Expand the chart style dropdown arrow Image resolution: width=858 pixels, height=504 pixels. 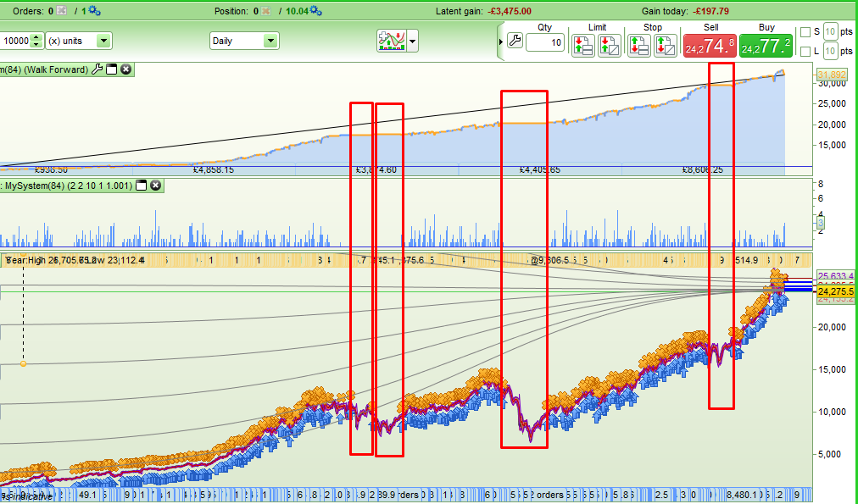pyautogui.click(x=413, y=41)
